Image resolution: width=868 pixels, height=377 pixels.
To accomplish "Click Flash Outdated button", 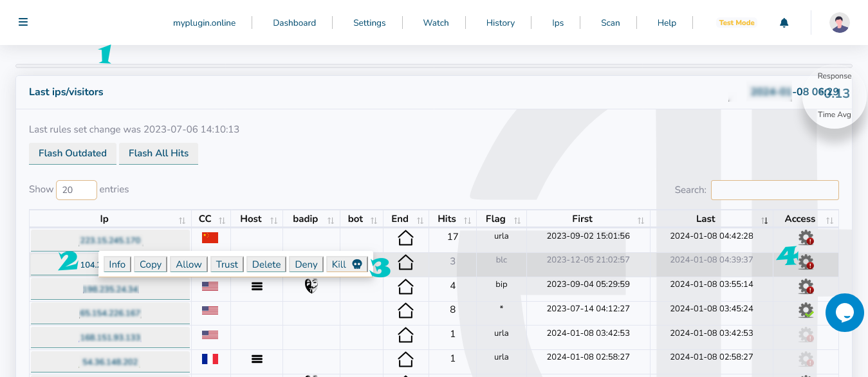I will (73, 153).
